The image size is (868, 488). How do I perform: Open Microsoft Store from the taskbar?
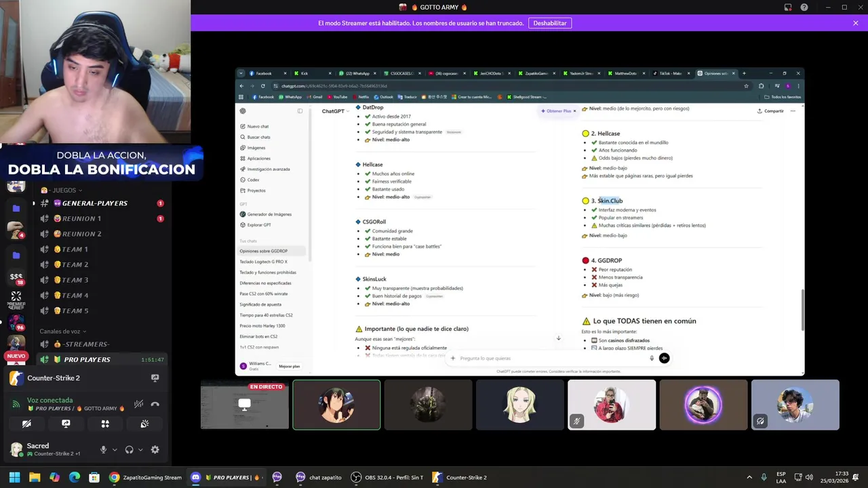(94, 477)
